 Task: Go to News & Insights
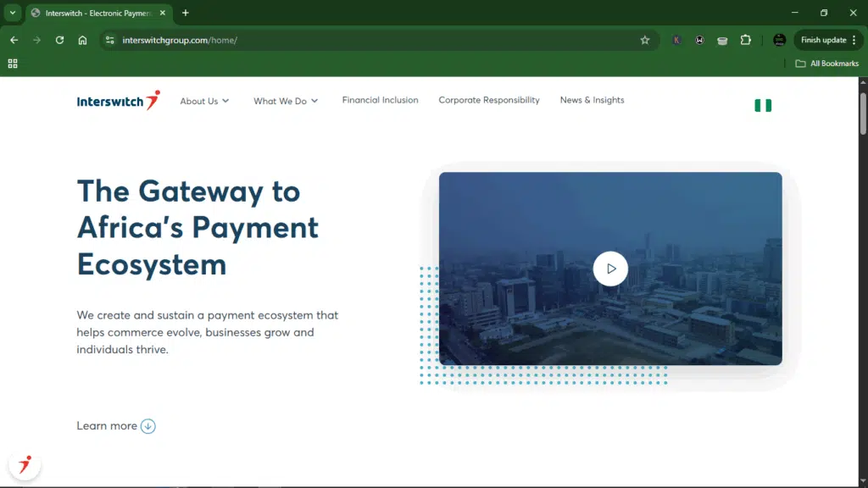(592, 100)
